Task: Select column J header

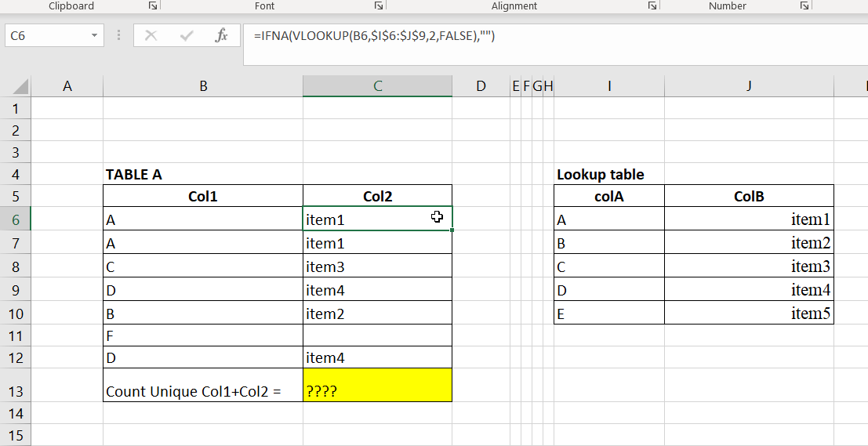Action: coord(749,86)
